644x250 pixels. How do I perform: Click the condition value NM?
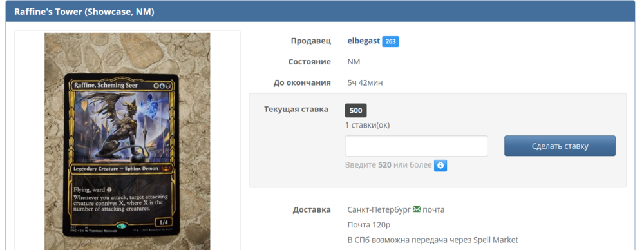tap(354, 62)
